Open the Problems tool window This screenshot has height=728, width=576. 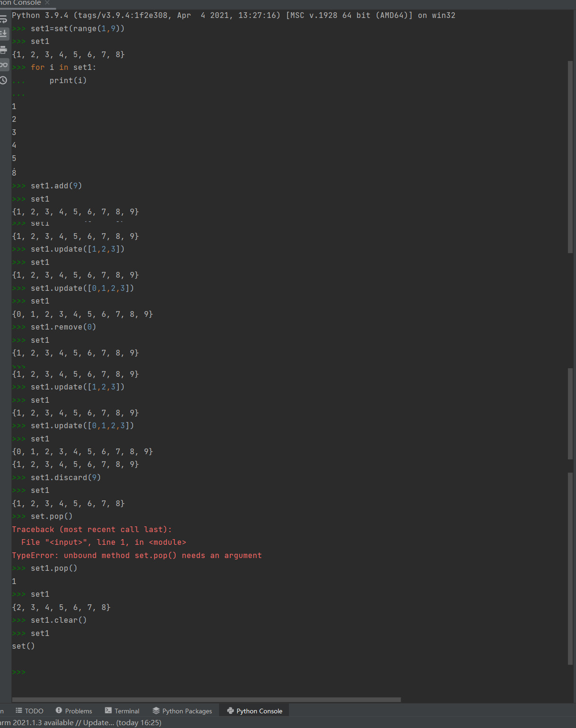pos(74,711)
